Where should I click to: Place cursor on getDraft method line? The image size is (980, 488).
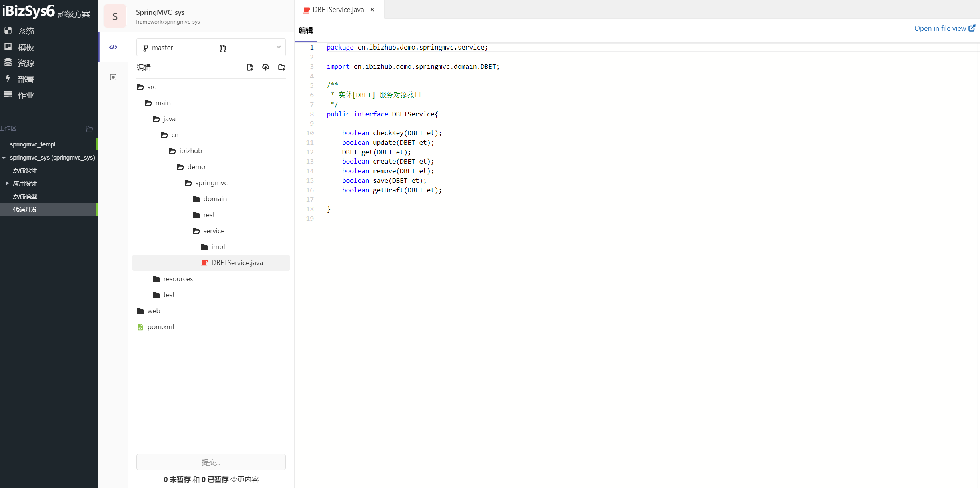(x=392, y=190)
